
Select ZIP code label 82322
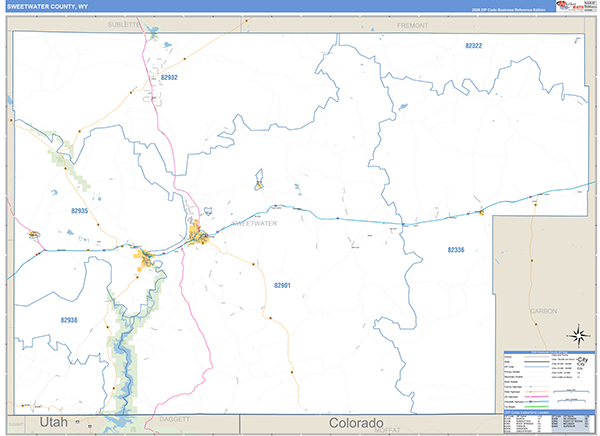point(473,46)
